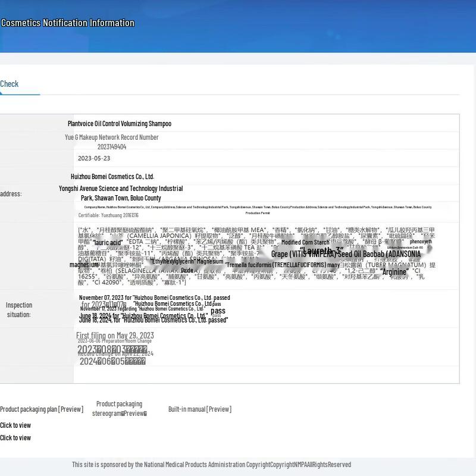Select the November 07, 2023 inspection entry
476x476 pixels.
pos(154,297)
